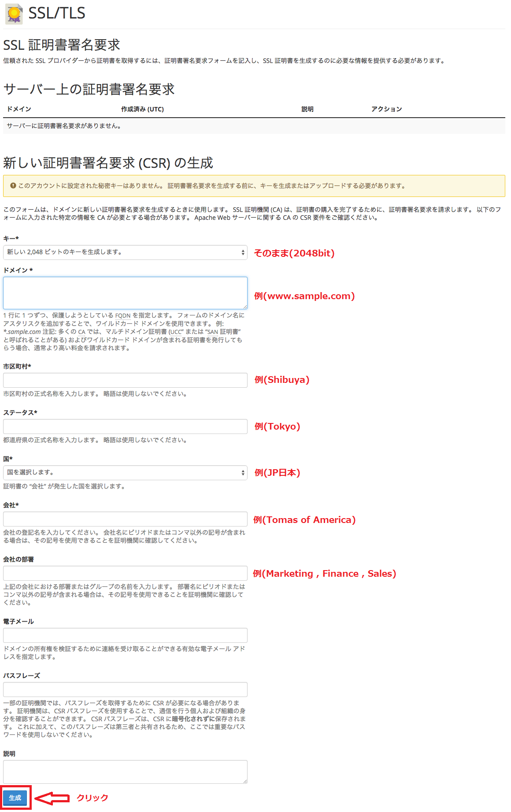Focus the 電子メール input field

(125, 635)
